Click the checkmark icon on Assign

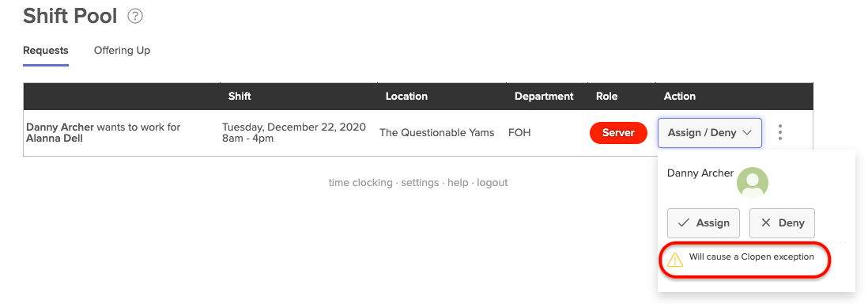click(684, 223)
